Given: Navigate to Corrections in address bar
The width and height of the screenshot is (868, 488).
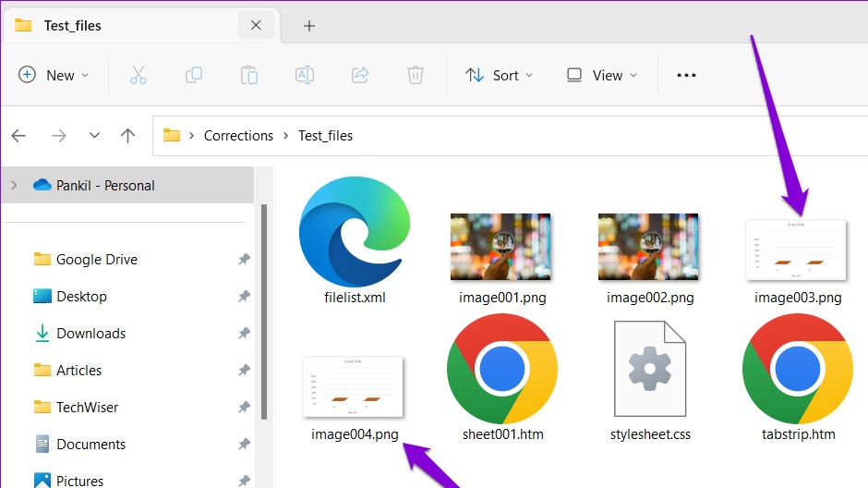Looking at the screenshot, I should pos(238,136).
